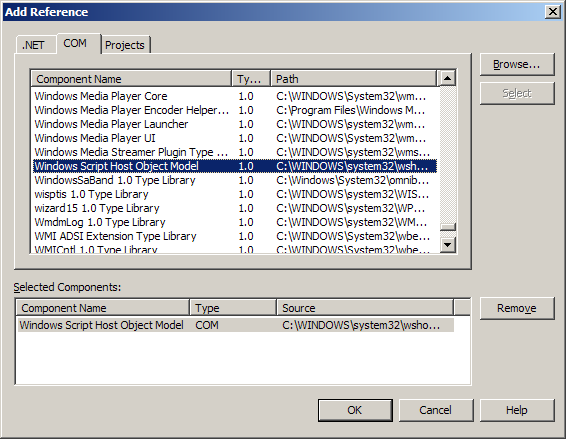566x439 pixels.
Task: Click the scroll down arrow of component list
Action: (x=448, y=245)
